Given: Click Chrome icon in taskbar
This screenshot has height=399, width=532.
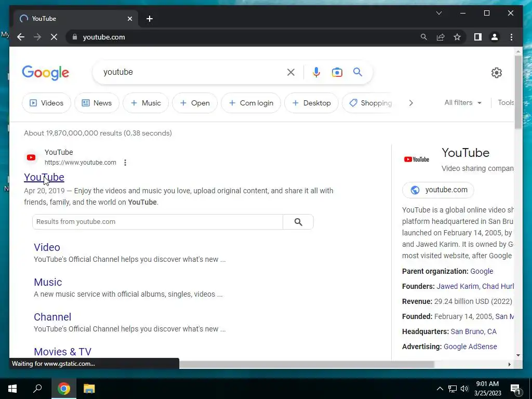Looking at the screenshot, I should (64, 389).
